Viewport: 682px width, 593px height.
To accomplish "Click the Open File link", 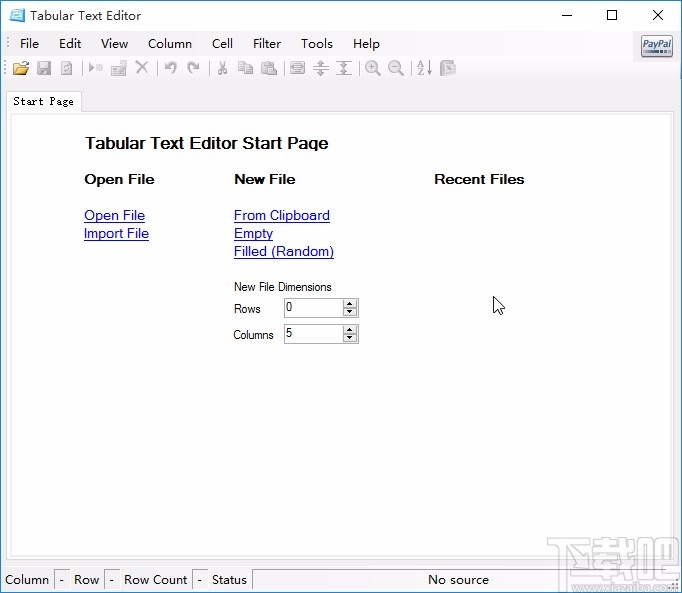I will click(x=114, y=215).
